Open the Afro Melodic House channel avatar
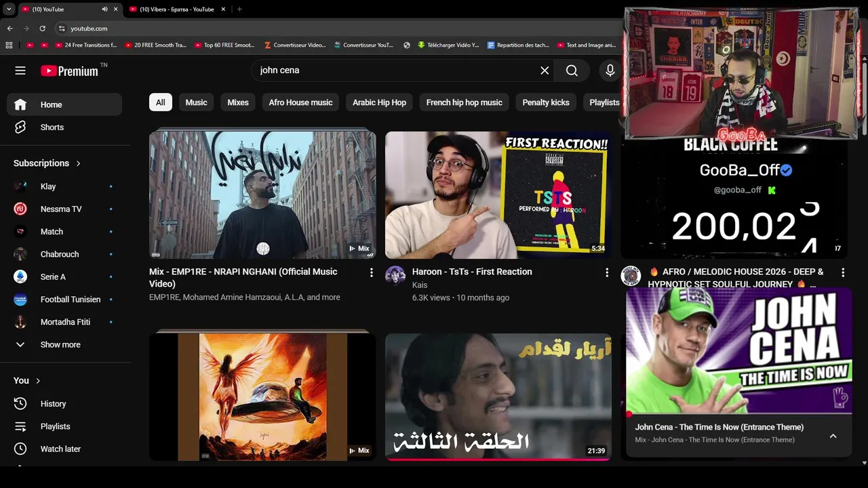 (x=631, y=276)
